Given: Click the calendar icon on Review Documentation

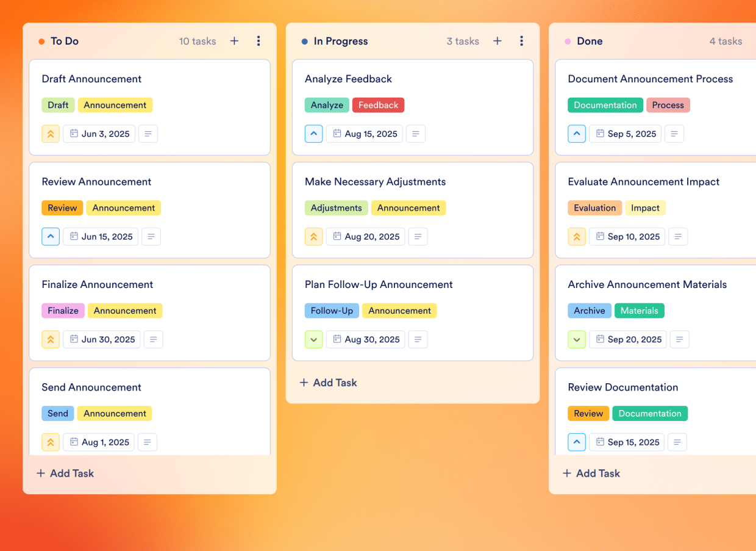Looking at the screenshot, I should 612,442.
